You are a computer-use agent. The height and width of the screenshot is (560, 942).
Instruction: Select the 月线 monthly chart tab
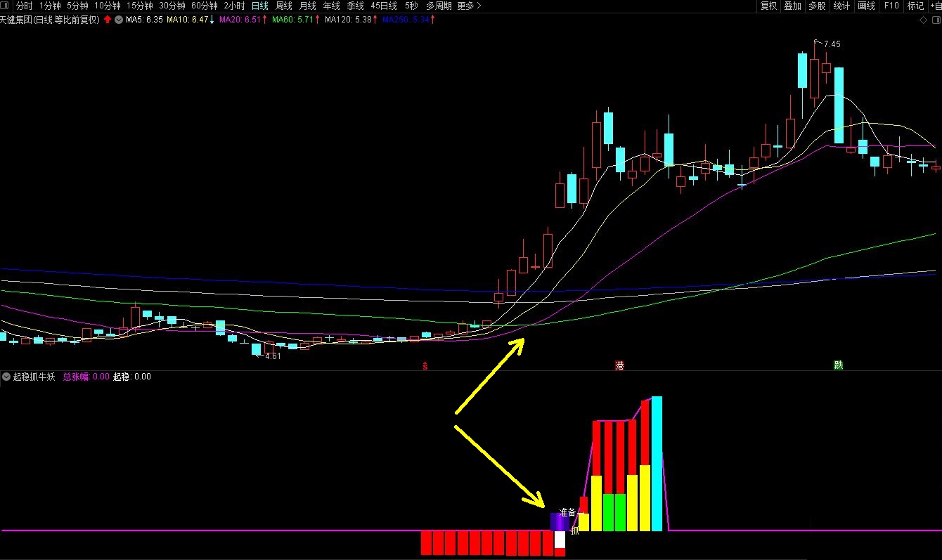click(x=308, y=6)
